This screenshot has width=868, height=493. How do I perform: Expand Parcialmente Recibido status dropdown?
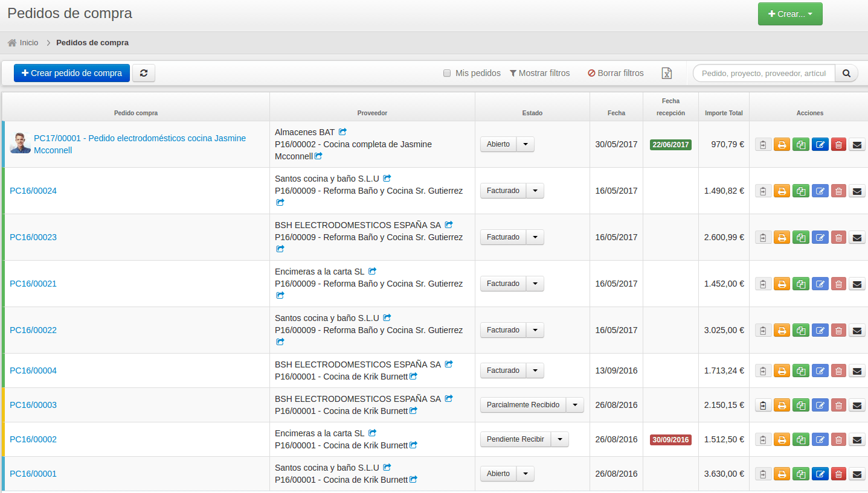(575, 405)
